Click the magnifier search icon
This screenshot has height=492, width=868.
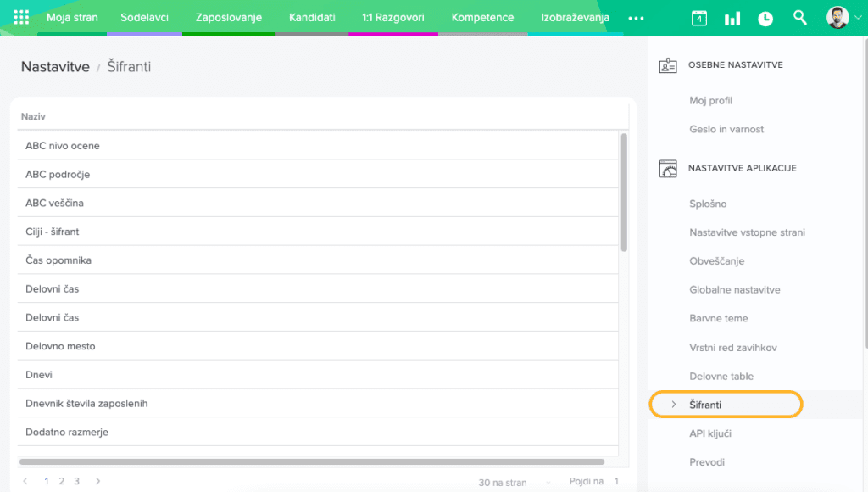(x=799, y=18)
